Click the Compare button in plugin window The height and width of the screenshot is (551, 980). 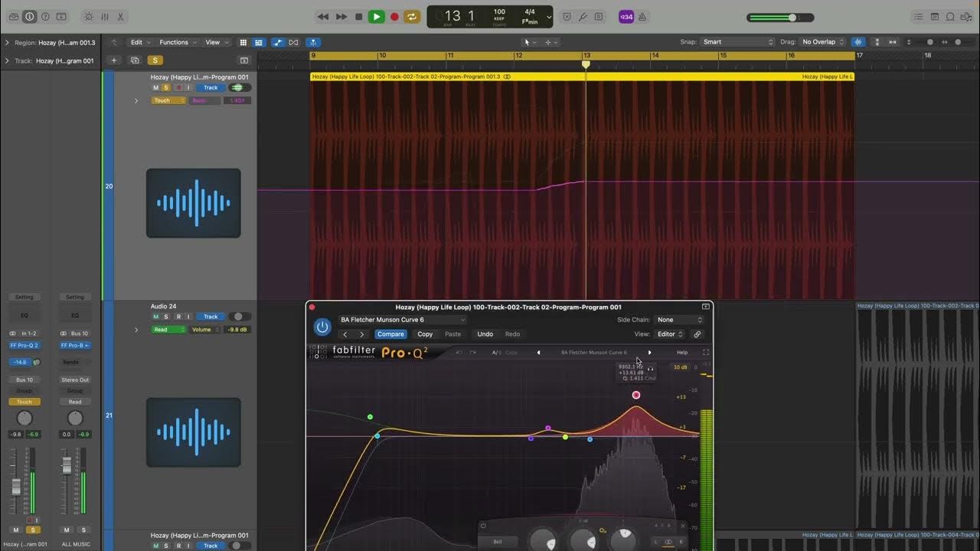coord(390,334)
